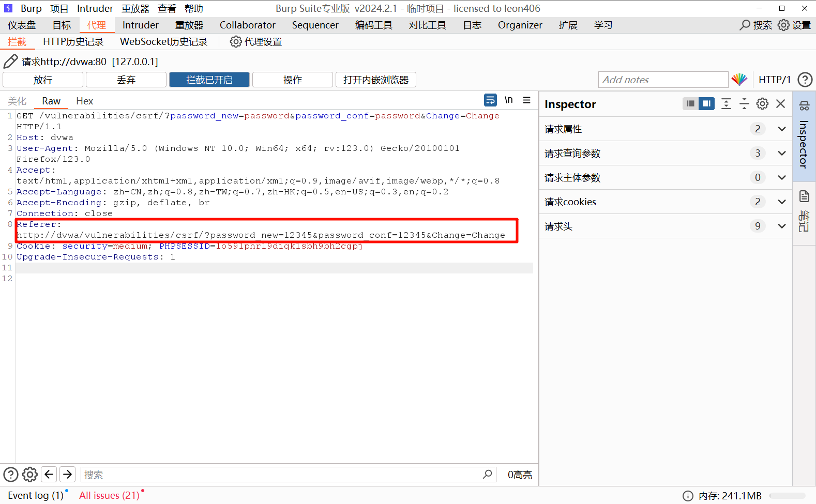The height and width of the screenshot is (504, 816).
Task: Collapse all Inspector sections
Action: tap(744, 103)
